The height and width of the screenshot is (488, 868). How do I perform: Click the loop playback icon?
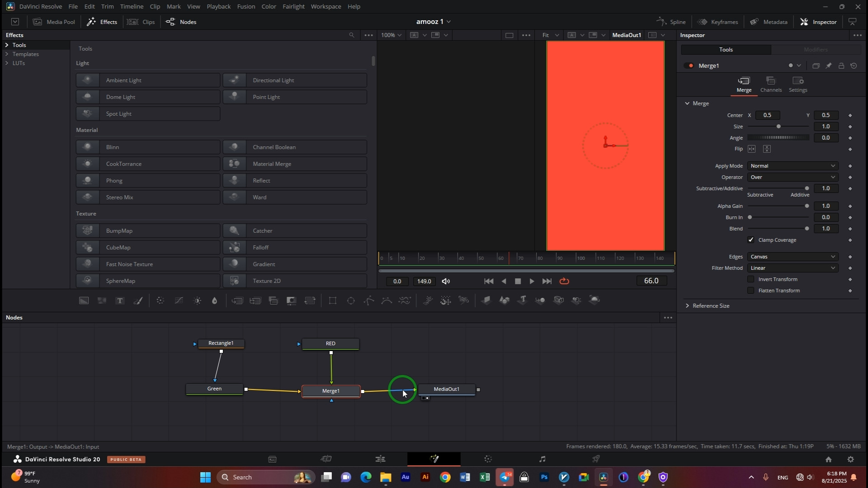point(564,281)
